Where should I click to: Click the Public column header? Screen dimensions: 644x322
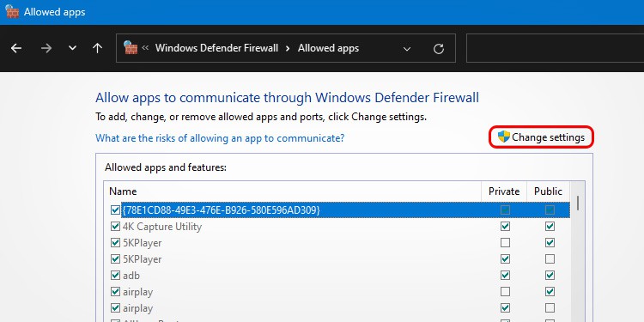click(x=548, y=191)
